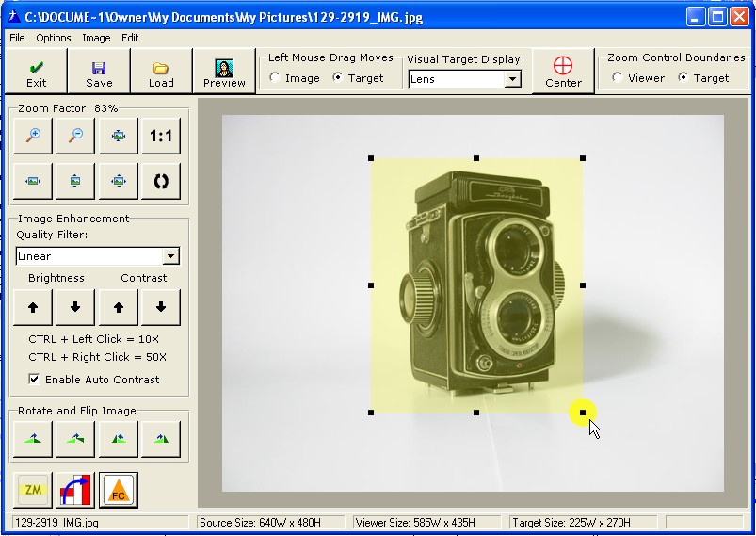Click the file path in the title bar
Image resolution: width=756 pixels, height=536 pixels.
point(224,17)
